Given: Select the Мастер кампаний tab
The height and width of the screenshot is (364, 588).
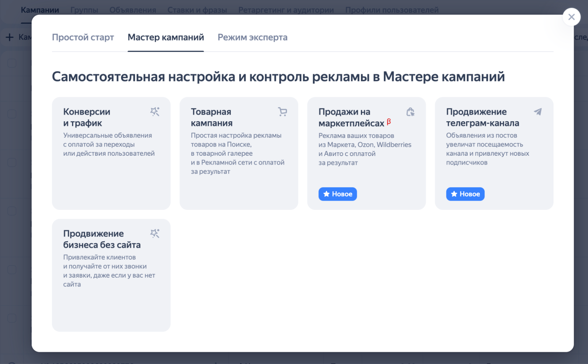Looking at the screenshot, I should (x=166, y=37).
